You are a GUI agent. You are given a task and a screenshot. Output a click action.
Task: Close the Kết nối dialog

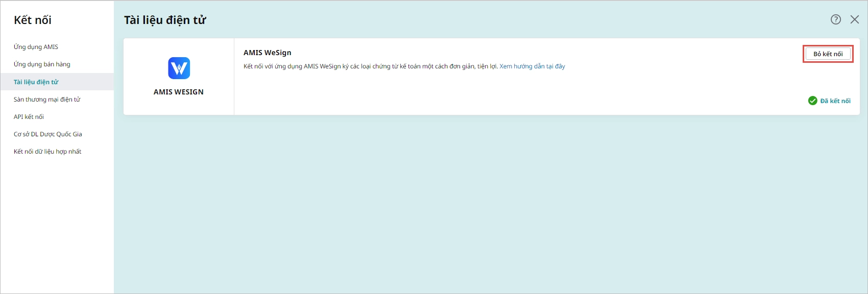coord(855,19)
